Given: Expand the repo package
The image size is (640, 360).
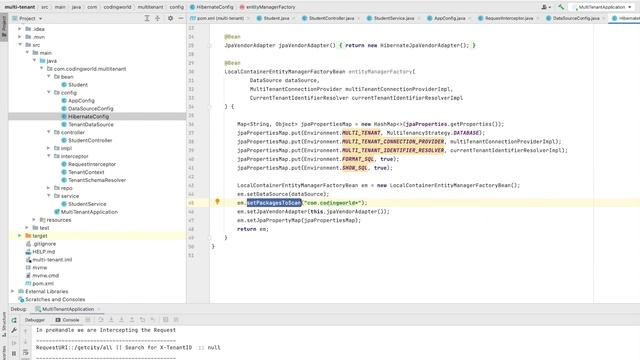Looking at the screenshot, I should [x=49, y=188].
